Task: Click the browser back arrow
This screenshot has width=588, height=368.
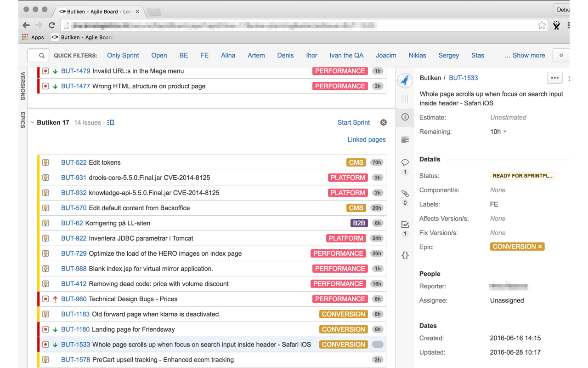Action: point(26,25)
